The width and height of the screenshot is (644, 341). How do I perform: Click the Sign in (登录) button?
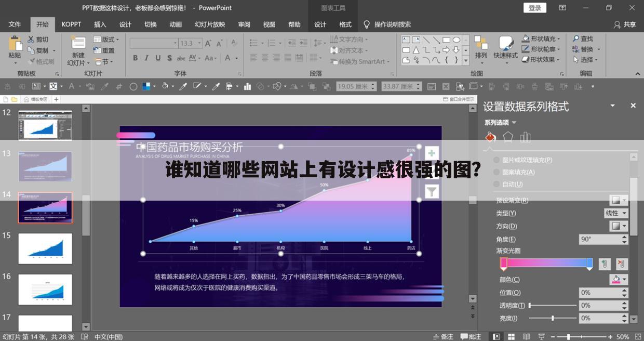click(535, 8)
